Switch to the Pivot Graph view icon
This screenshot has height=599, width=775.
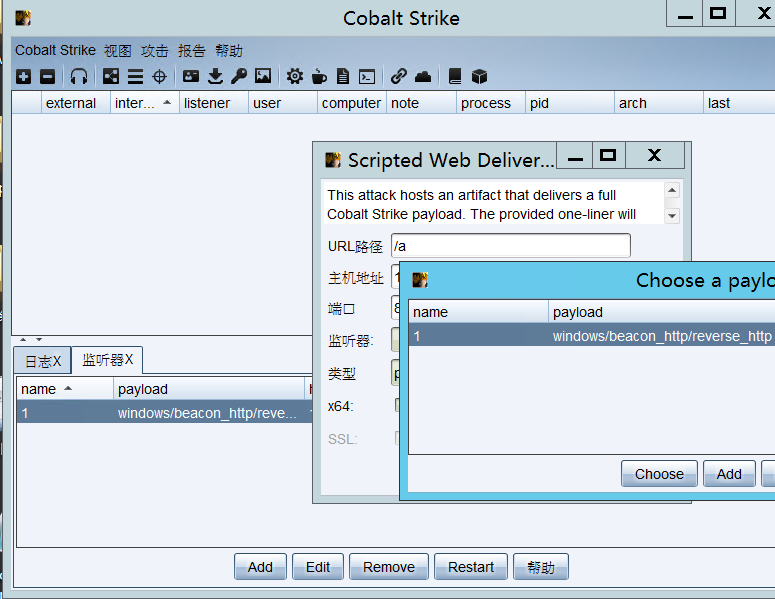point(111,76)
